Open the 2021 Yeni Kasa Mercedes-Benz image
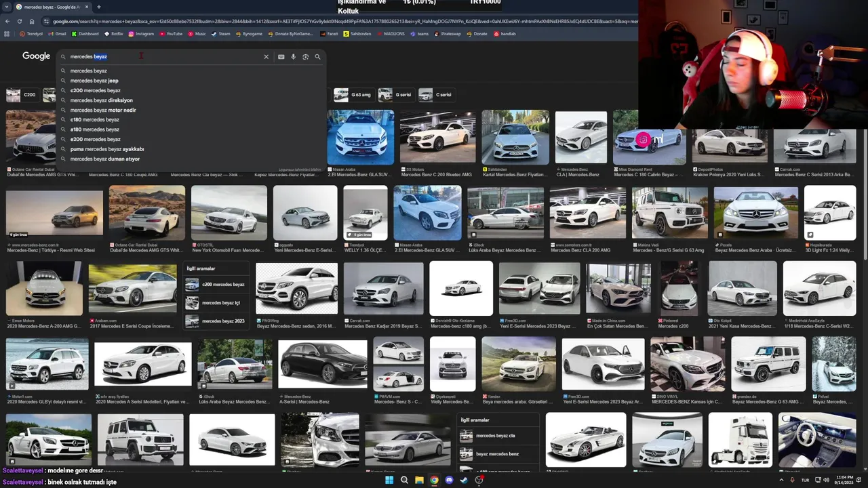Viewport: 868px width, 488px height. pos(743,288)
